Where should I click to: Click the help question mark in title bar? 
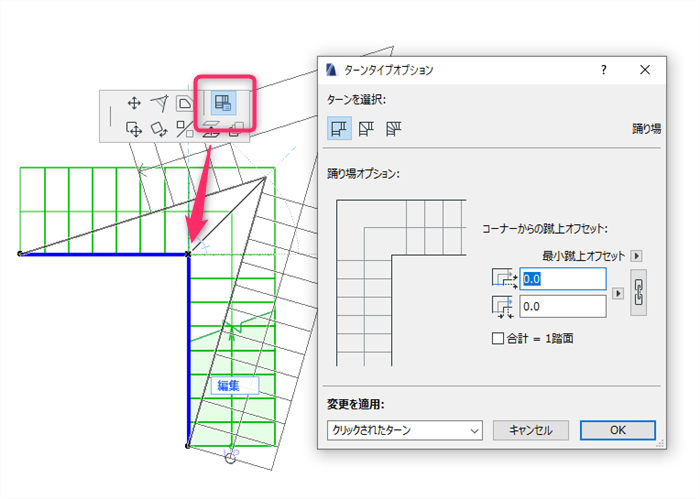click(x=604, y=70)
